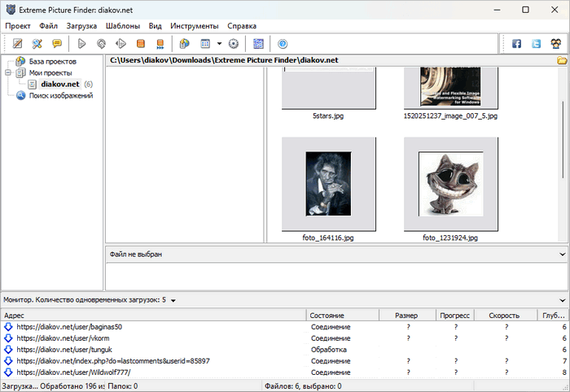Viewport: 570px width, 392px height.
Task: Click the orange stop download icon
Action: click(141, 44)
